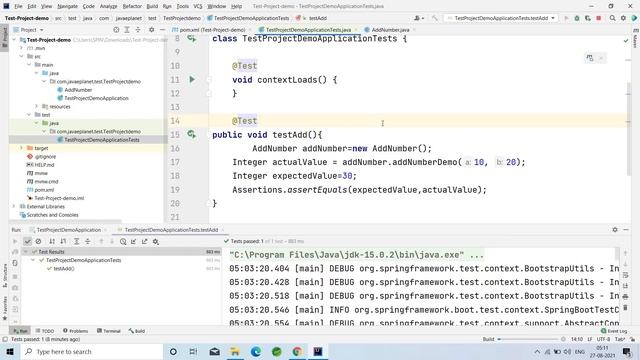Open IDE settings gear in main toolbar
Screen dimensions: 640x360
pos(623,18)
